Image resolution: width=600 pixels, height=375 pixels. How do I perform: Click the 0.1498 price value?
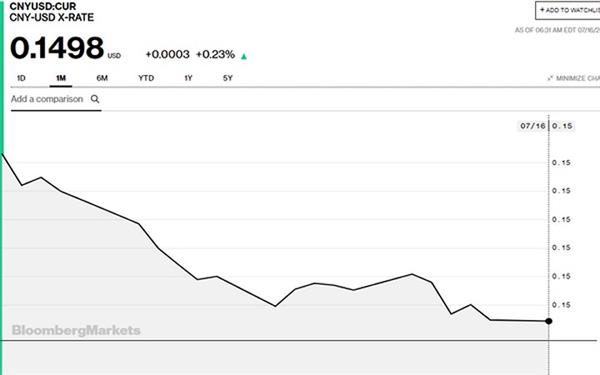coord(57,48)
